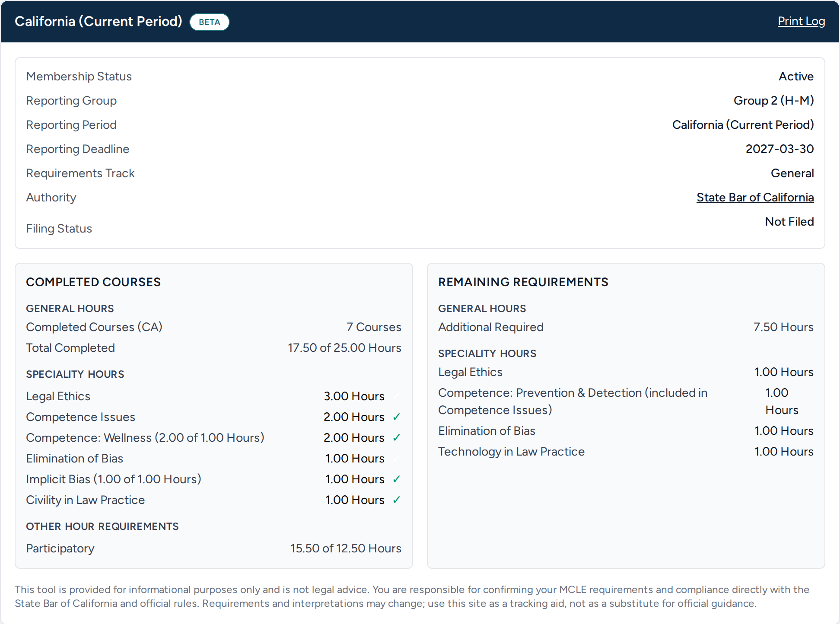Click the Competence: Wellness green checkmark
This screenshot has height=625, width=840.
(397, 438)
